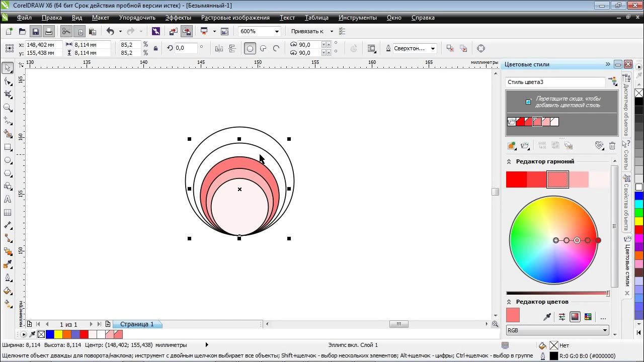The height and width of the screenshot is (362, 644).
Task: Toggle the lock ratio padlock
Action: point(155,48)
